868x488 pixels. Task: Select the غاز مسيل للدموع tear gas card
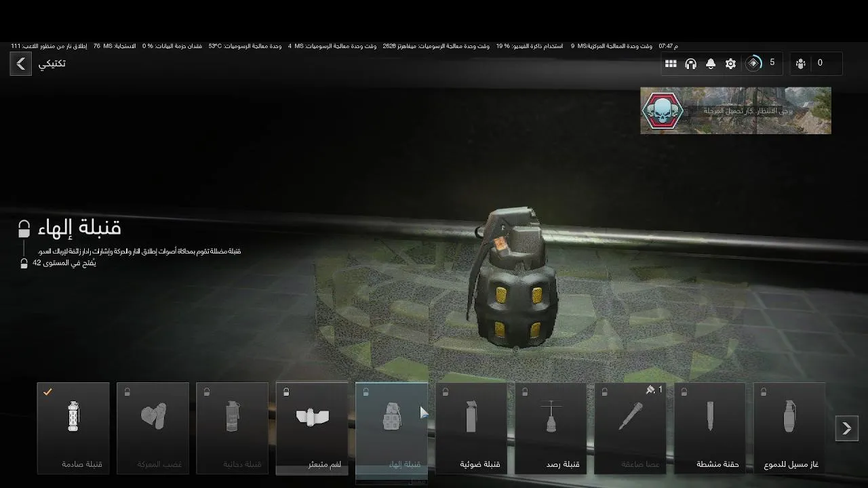[789, 428]
